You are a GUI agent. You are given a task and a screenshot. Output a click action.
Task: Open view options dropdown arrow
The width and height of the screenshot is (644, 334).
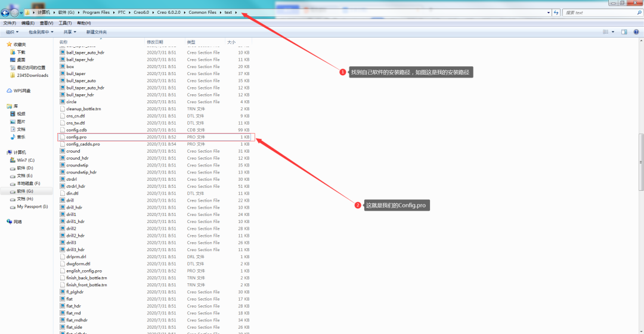pos(613,32)
